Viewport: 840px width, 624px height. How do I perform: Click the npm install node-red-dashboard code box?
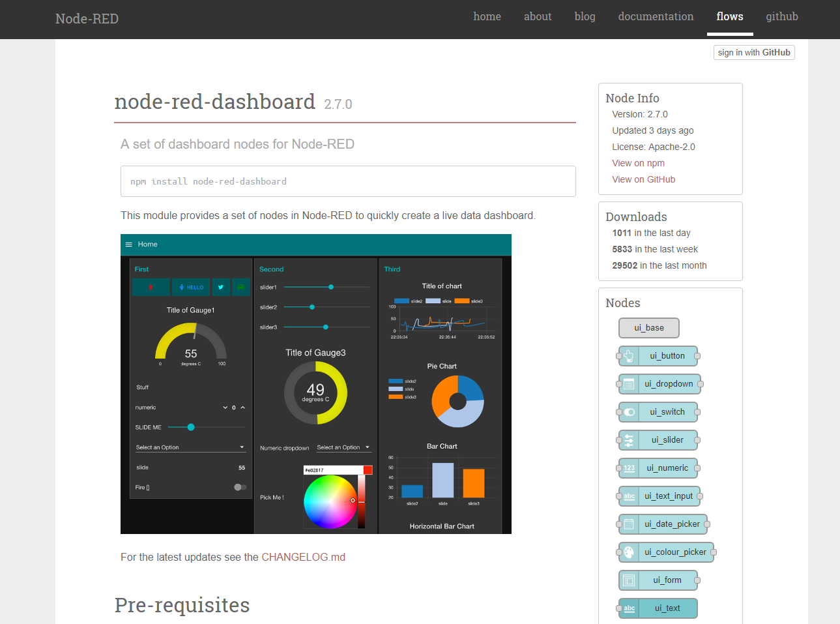(348, 181)
